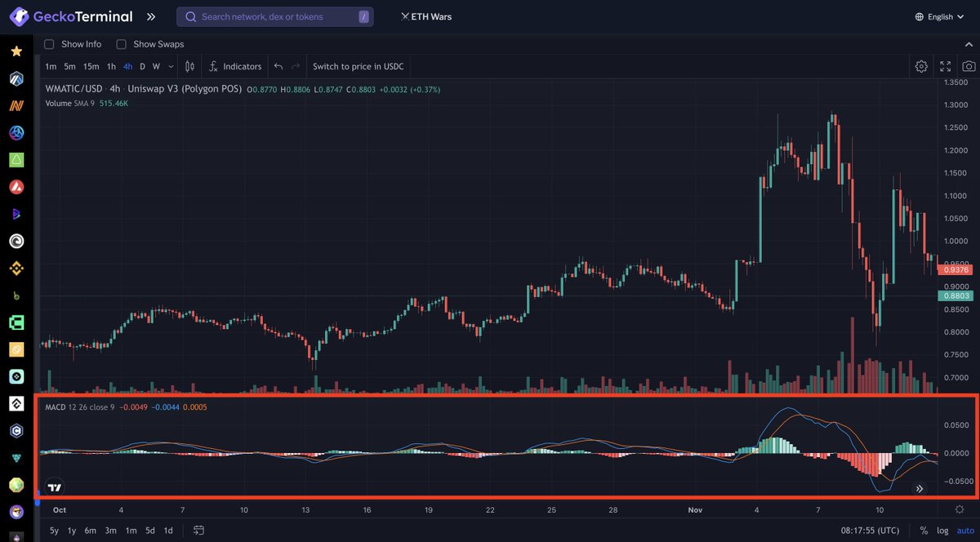Set interval to W
Viewport: 980px width, 542px height.
click(156, 66)
